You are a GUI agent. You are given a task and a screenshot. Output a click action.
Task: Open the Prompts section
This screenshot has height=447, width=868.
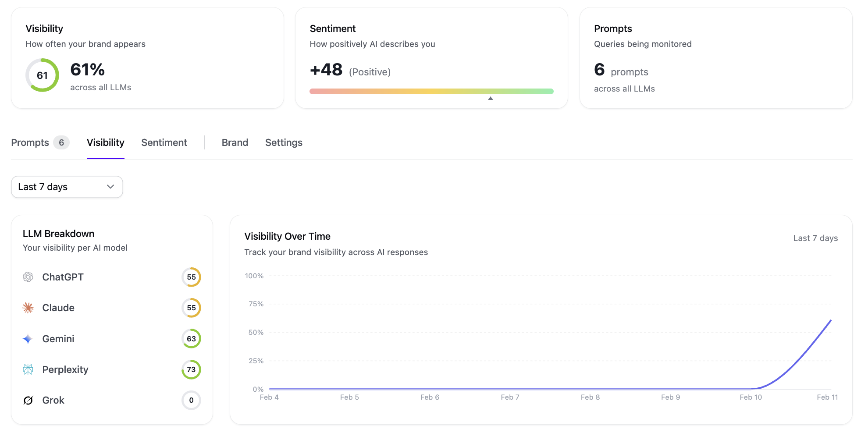[30, 142]
